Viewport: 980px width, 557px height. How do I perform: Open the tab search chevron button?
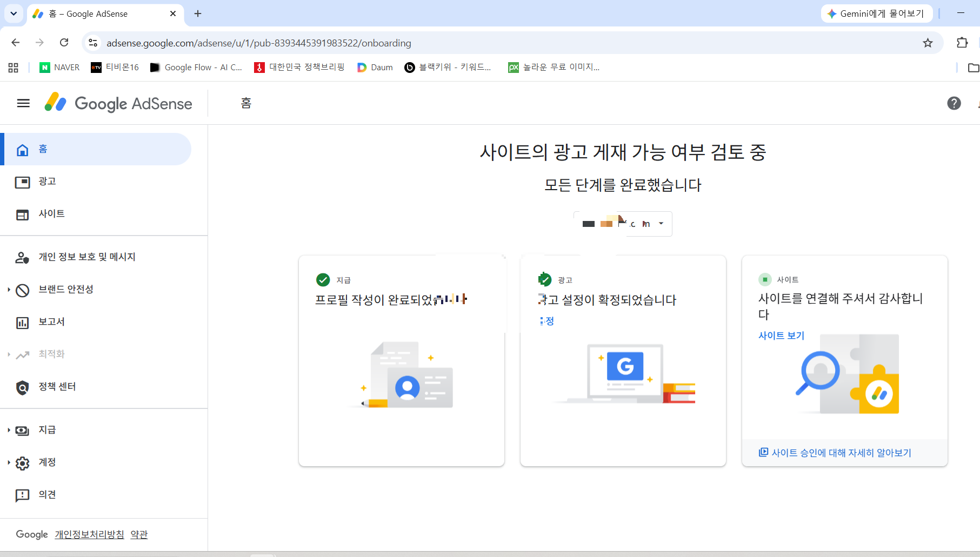14,14
